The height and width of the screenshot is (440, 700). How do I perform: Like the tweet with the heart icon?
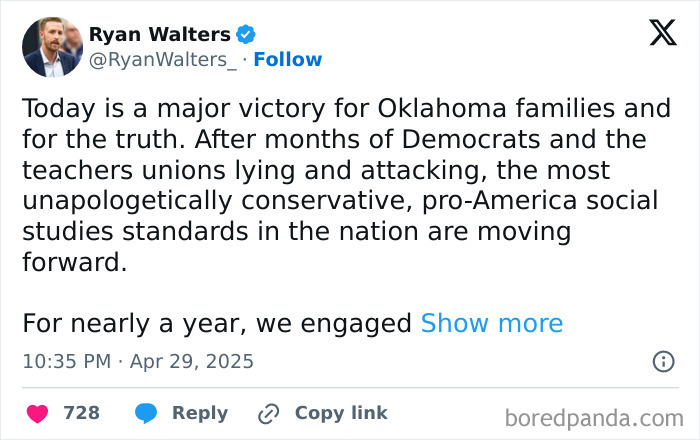tap(37, 413)
